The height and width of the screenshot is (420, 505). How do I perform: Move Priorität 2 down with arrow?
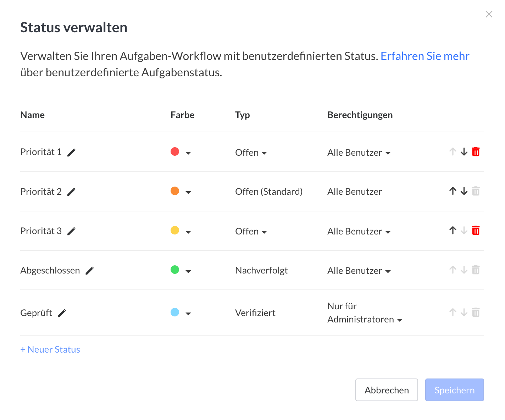click(x=464, y=191)
